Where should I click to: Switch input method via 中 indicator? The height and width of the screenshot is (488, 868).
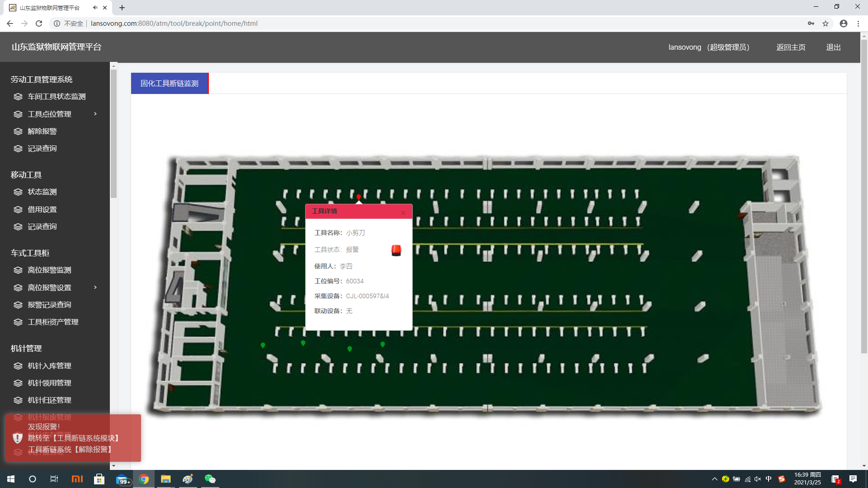769,479
